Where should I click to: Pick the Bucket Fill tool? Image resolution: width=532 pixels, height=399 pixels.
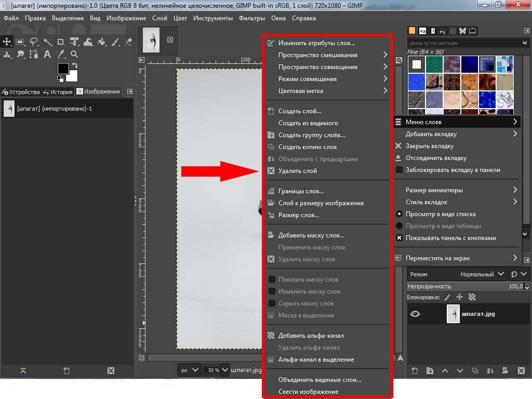click(101, 42)
